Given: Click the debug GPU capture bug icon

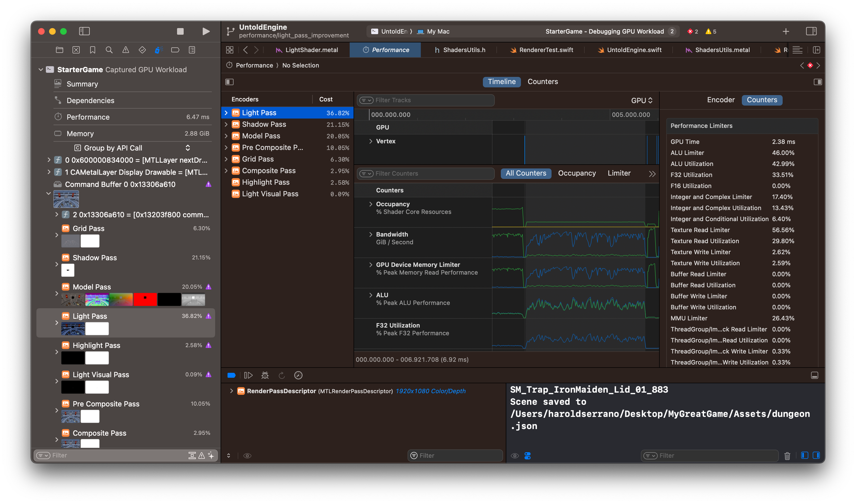Looking at the screenshot, I should pos(265,375).
